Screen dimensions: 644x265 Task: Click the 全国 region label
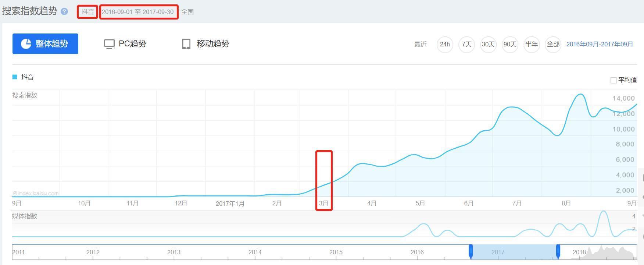tap(187, 12)
